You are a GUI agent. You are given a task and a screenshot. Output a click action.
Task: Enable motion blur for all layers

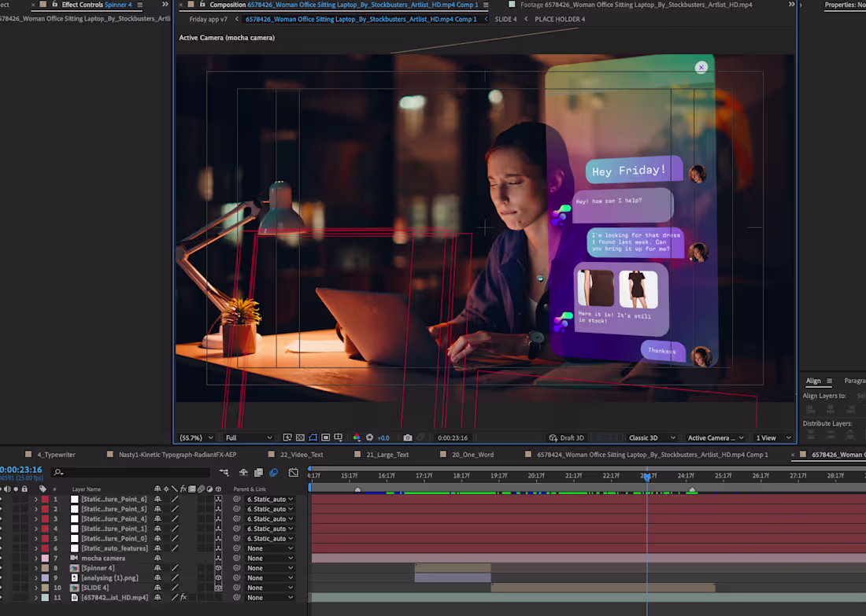[272, 473]
